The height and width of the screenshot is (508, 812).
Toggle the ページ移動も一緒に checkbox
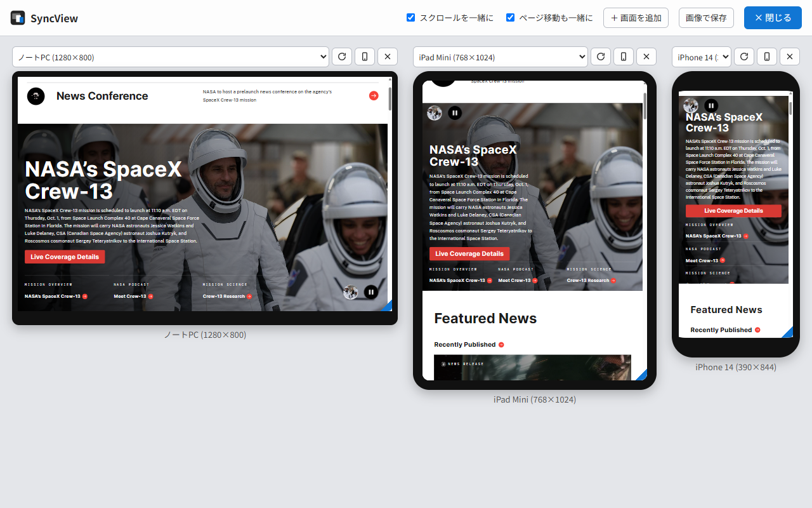click(510, 18)
